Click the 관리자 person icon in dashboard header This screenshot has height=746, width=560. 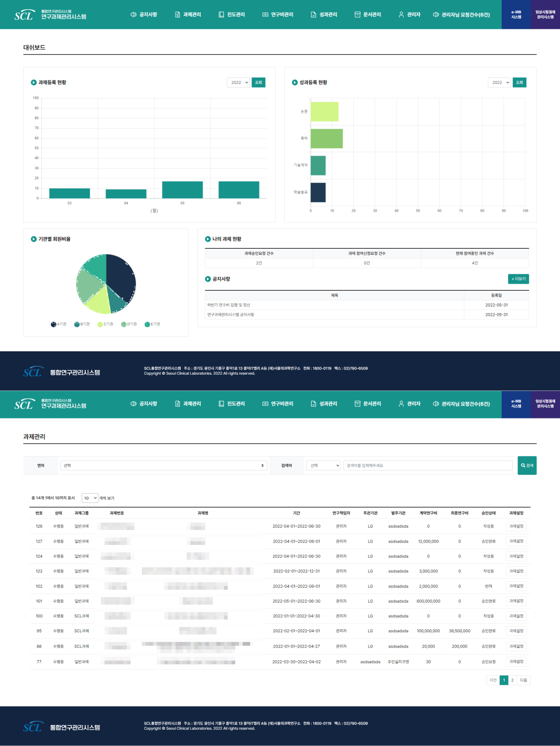401,14
